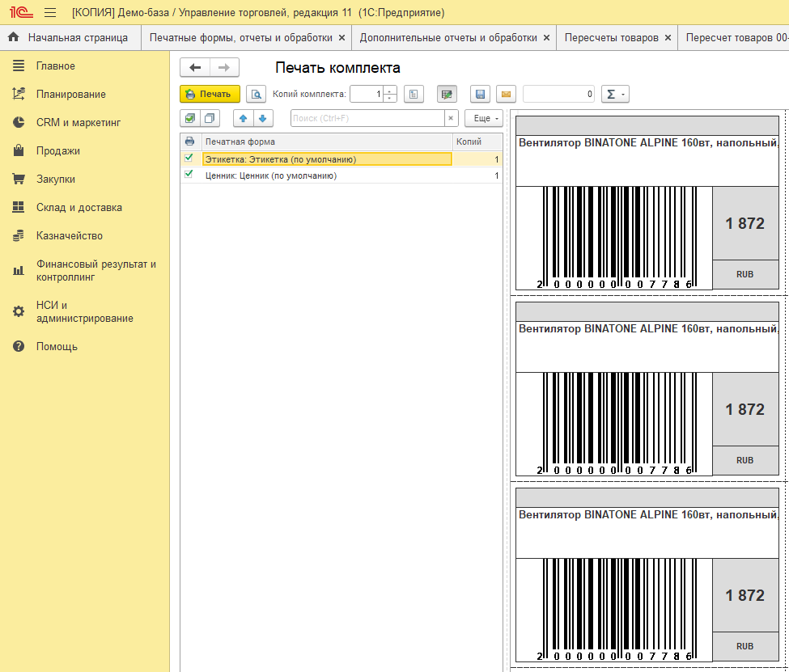This screenshot has height=672, width=789.
Task: Toggle the edit mode pencil icon
Action: [447, 94]
